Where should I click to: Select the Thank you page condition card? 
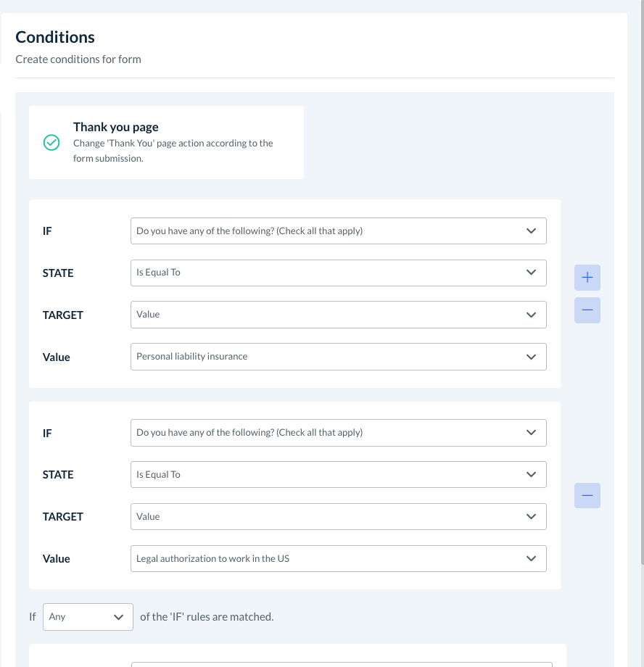[x=166, y=143]
